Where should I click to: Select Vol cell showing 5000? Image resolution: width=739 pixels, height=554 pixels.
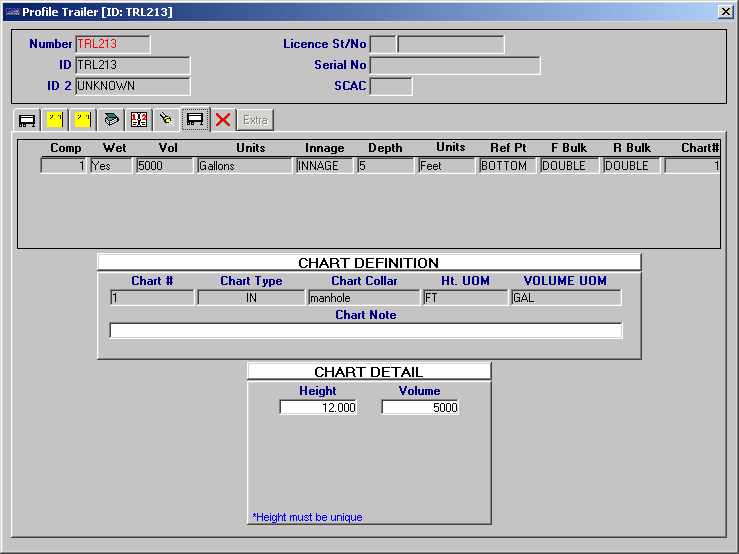165,165
